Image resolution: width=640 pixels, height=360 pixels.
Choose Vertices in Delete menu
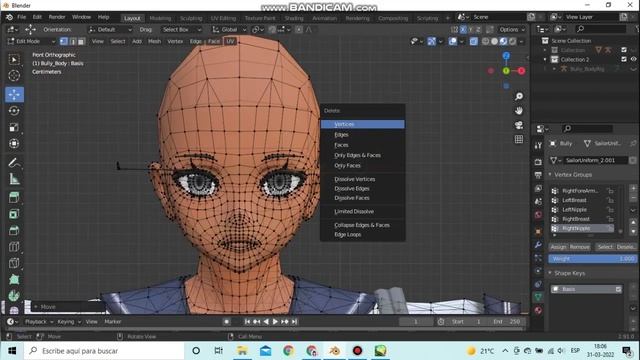pos(362,124)
